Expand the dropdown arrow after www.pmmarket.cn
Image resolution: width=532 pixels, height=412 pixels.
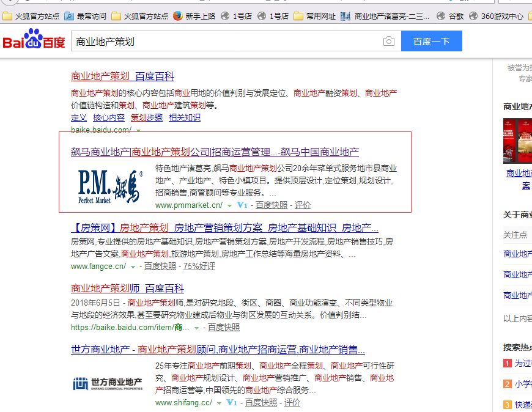click(229, 205)
